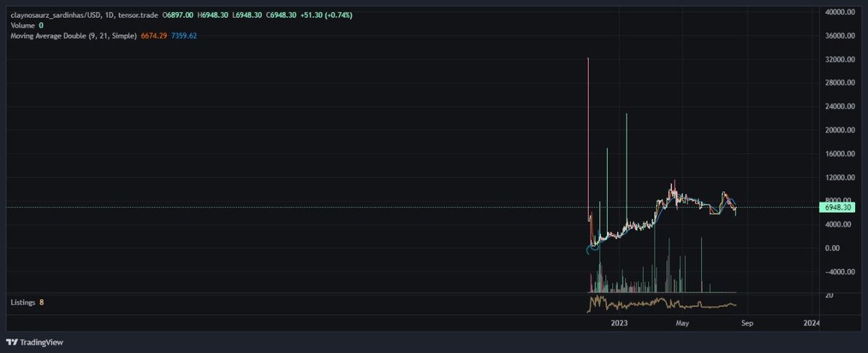Click the May time axis label

click(x=683, y=324)
